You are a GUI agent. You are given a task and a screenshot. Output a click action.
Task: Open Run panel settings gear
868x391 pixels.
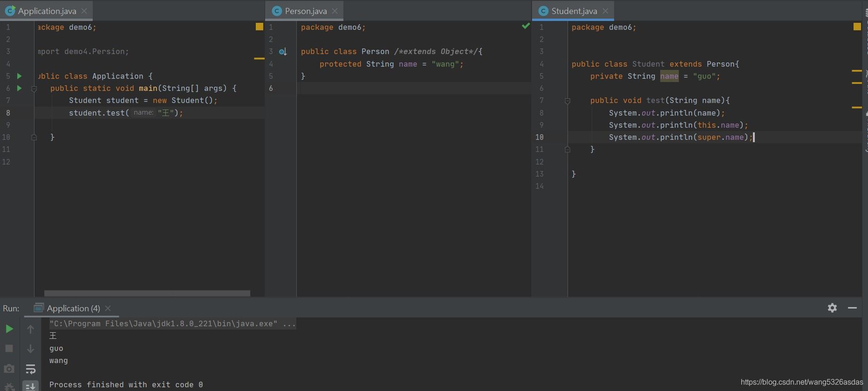[832, 308]
